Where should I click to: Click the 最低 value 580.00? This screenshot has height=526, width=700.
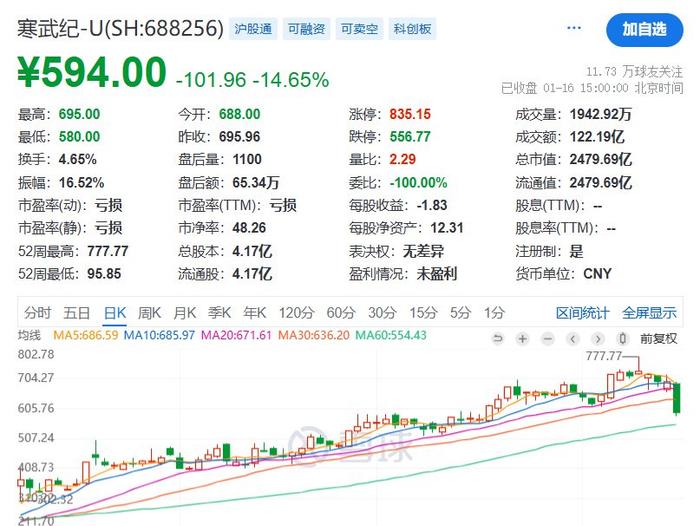click(x=79, y=137)
